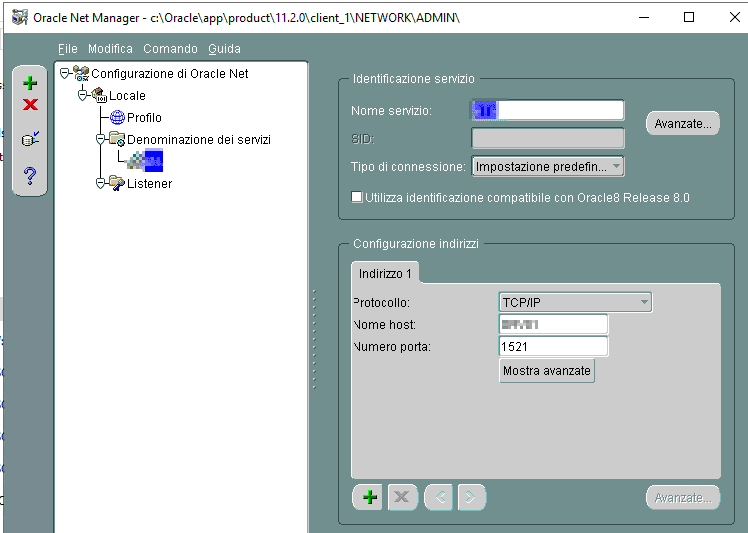Viewport: 748px width, 533px height.
Task: Click the left arrow address order button
Action: (x=439, y=497)
